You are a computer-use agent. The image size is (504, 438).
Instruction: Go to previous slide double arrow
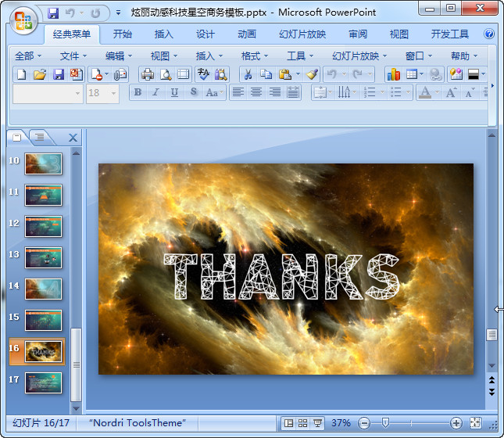(x=491, y=380)
